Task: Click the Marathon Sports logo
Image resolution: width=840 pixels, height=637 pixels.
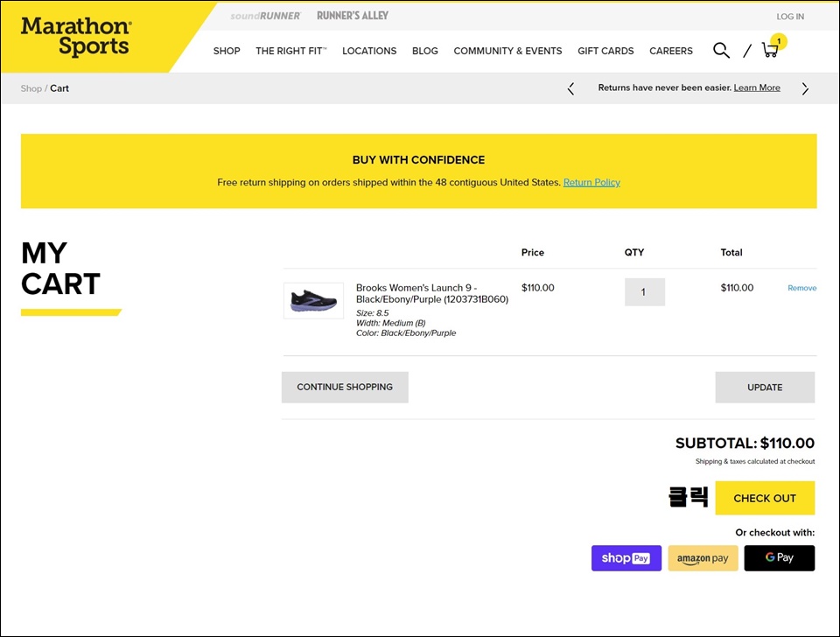Action: [x=76, y=37]
